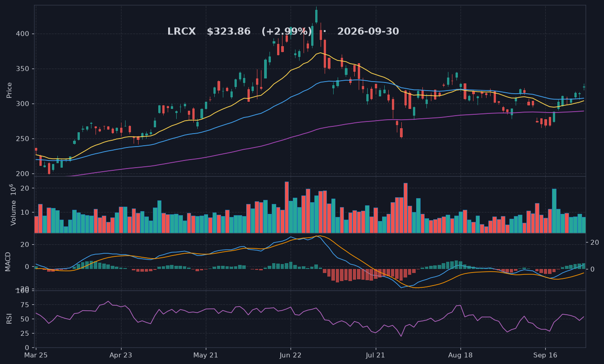Click the Price axis label
This screenshot has height=364, width=604.
tap(9, 90)
